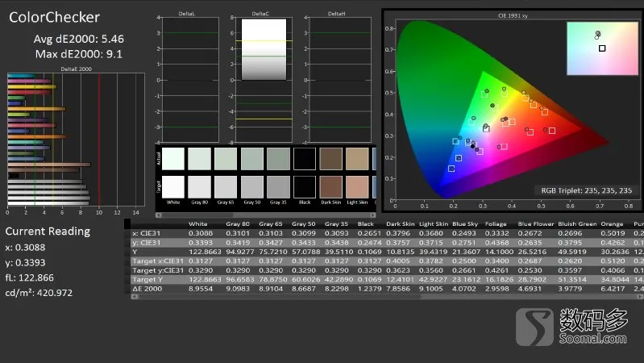The image size is (644, 363).
Task: Click the zoomed inset in CIE 1931 chart
Action: [603, 48]
